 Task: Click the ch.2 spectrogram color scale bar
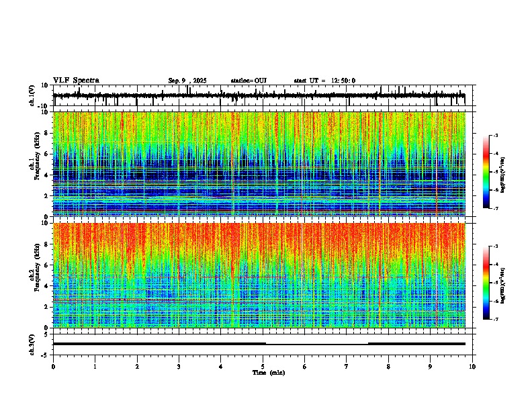(x=486, y=283)
